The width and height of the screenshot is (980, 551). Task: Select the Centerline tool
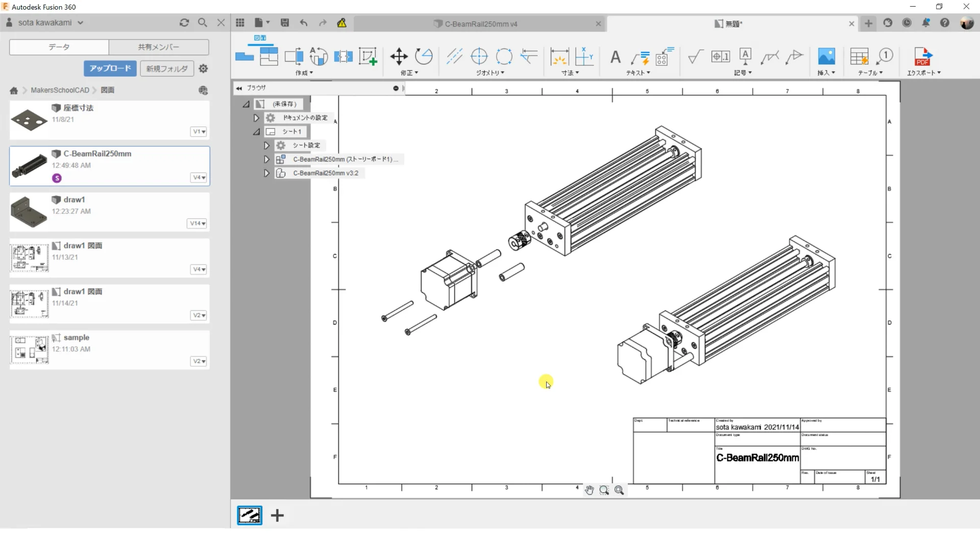pos(454,57)
